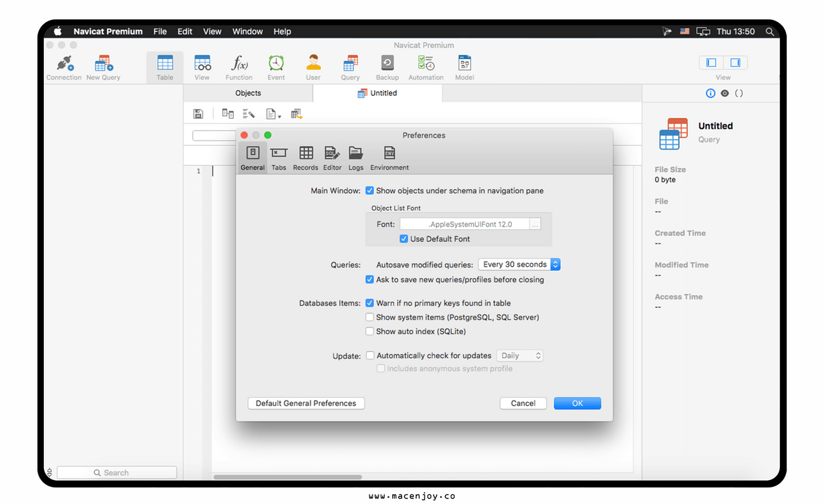Open the Daily update frequency dropdown

(x=520, y=355)
